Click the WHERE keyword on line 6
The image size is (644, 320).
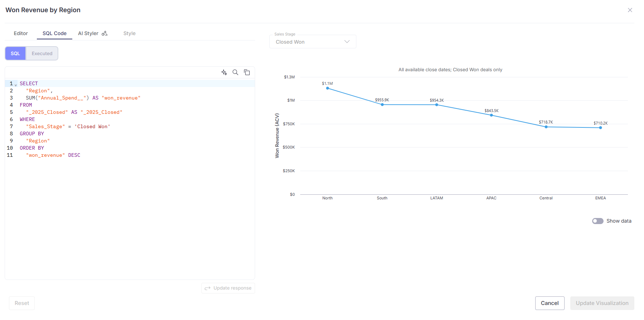[27, 119]
